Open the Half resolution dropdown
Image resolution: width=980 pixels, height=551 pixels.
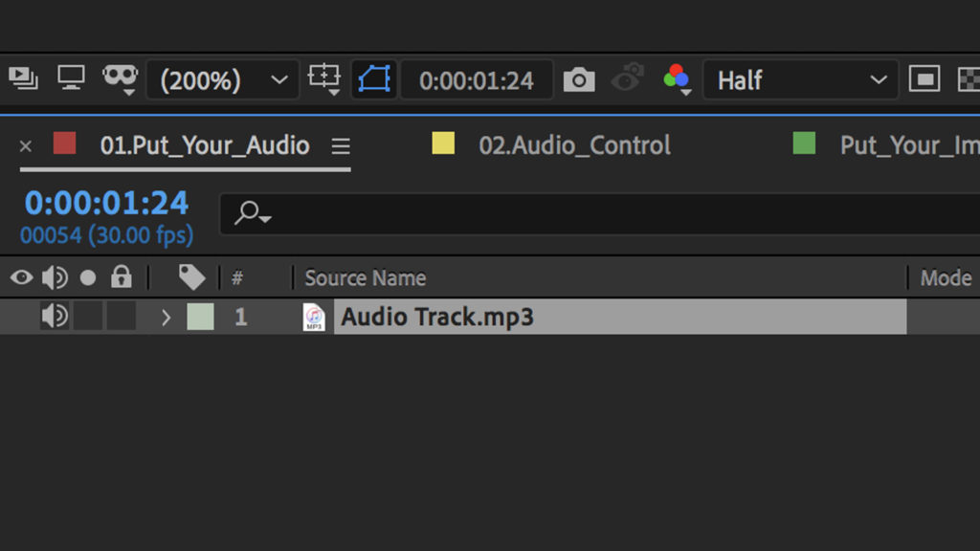point(801,80)
